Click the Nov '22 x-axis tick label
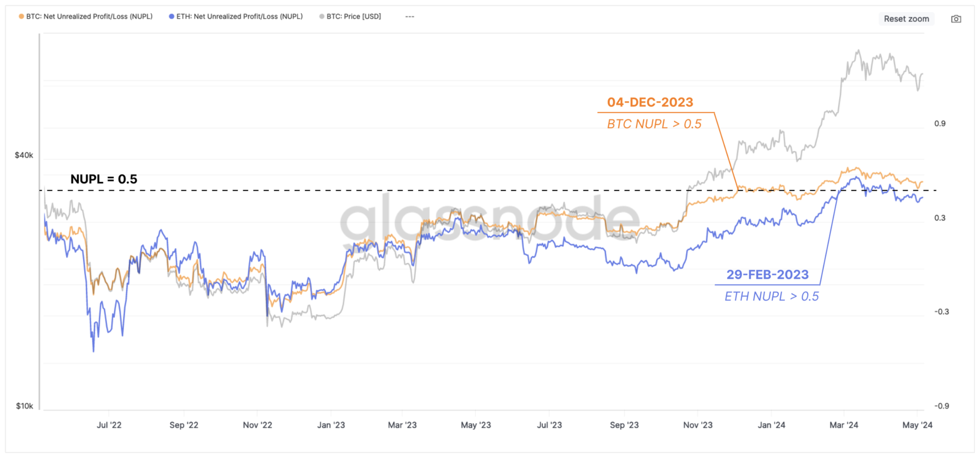The width and height of the screenshot is (980, 458). (x=257, y=425)
